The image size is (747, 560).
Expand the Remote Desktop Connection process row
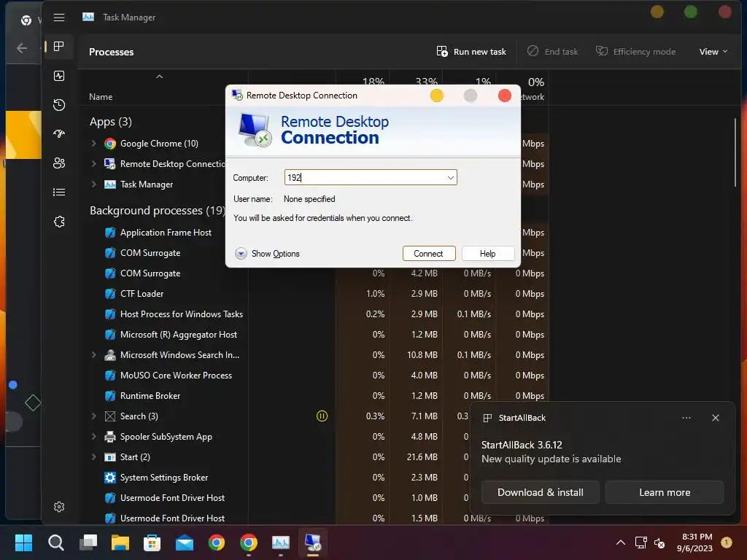pyautogui.click(x=94, y=164)
